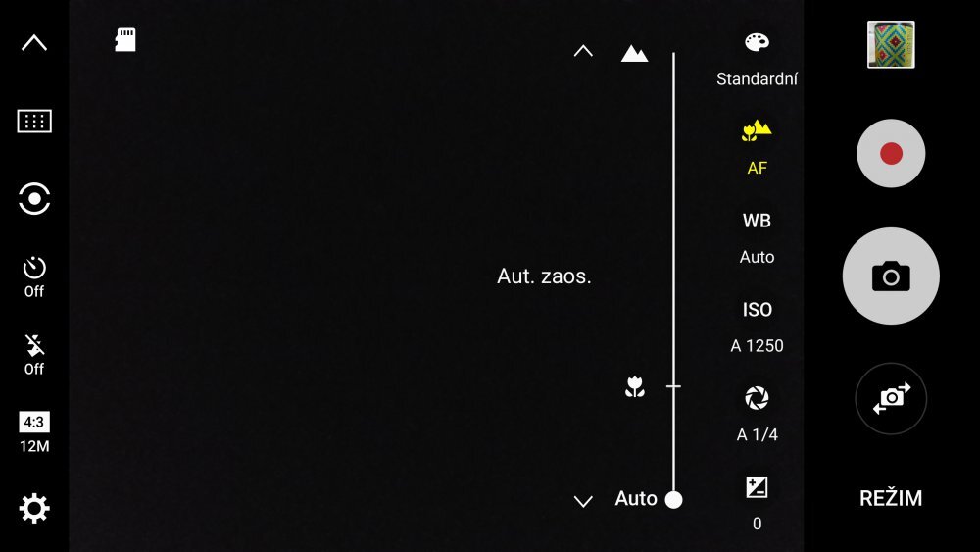Open the REŽIM mode button

tap(891, 498)
